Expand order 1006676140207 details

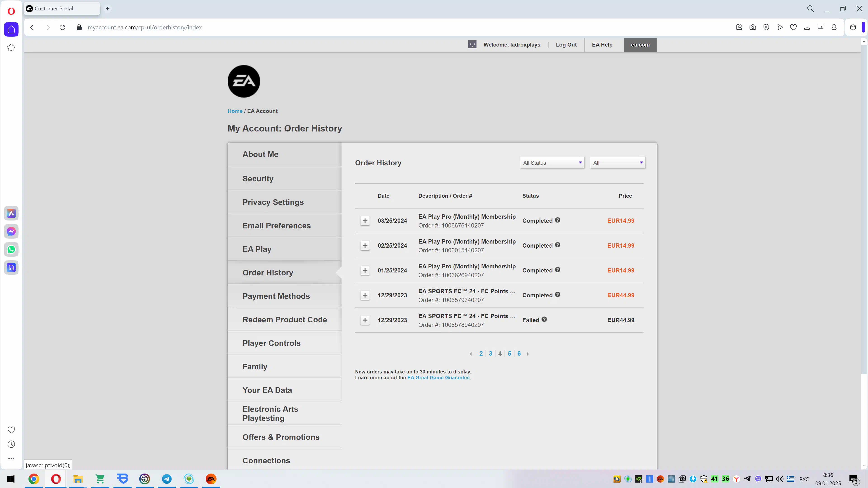point(365,221)
